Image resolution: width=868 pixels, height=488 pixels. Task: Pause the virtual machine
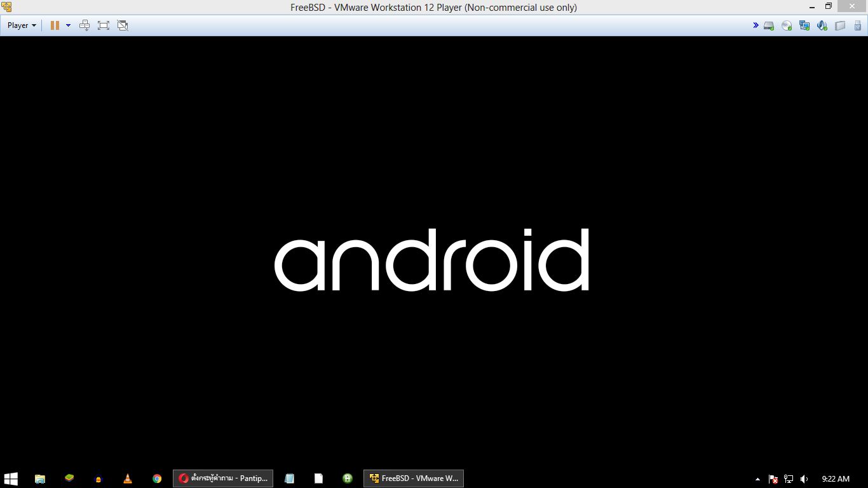[55, 25]
